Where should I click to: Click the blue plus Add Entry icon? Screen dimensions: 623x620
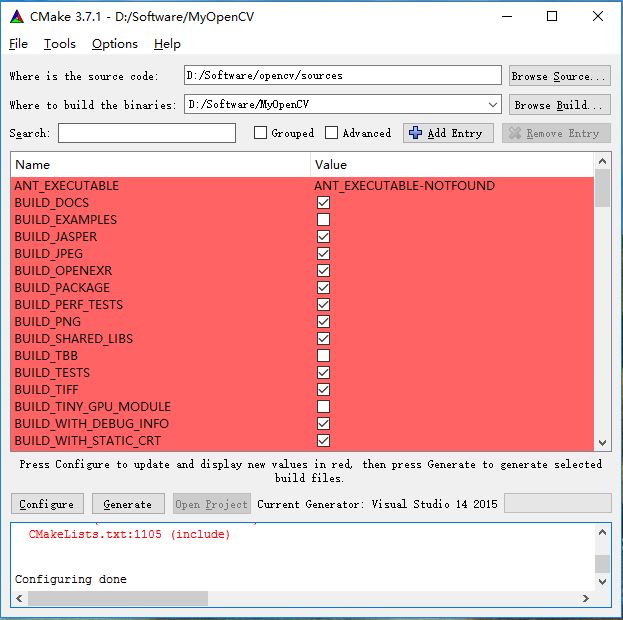tap(415, 133)
